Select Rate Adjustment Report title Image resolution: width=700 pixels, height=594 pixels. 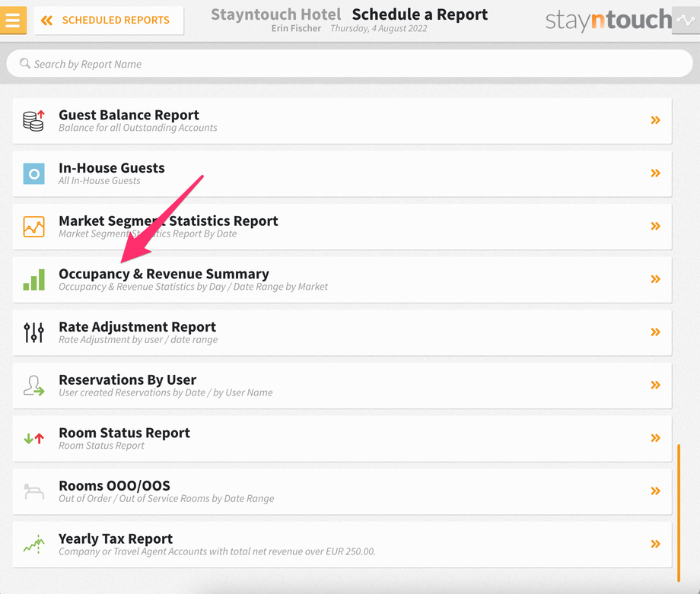[137, 327]
